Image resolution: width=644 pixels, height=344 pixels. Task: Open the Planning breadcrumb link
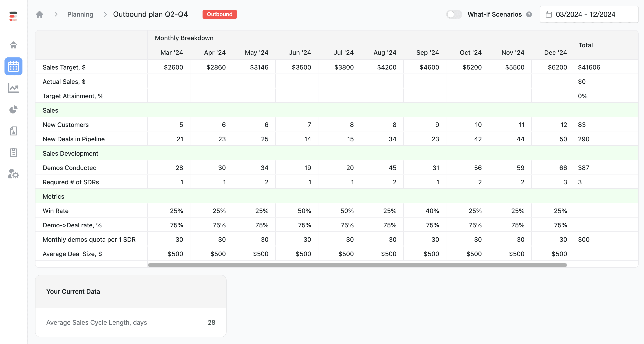pos(80,14)
